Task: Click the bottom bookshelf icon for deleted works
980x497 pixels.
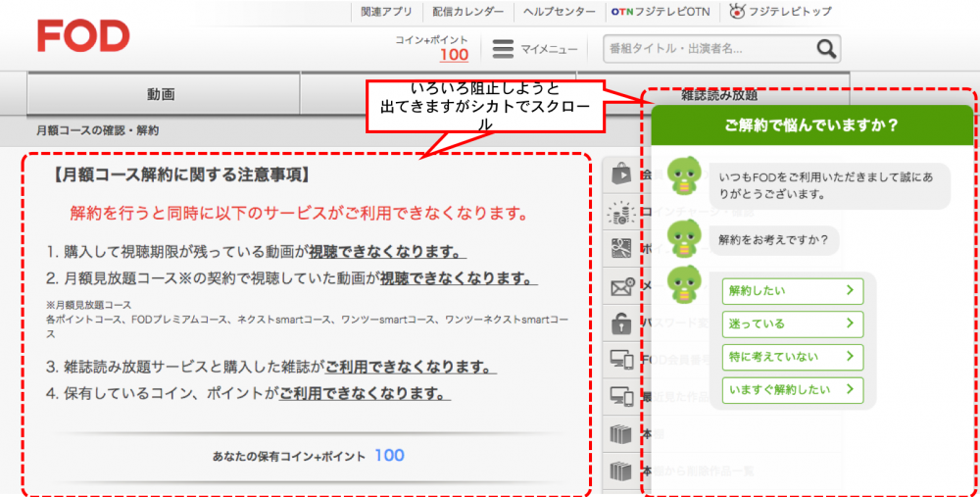Action: 620,471
